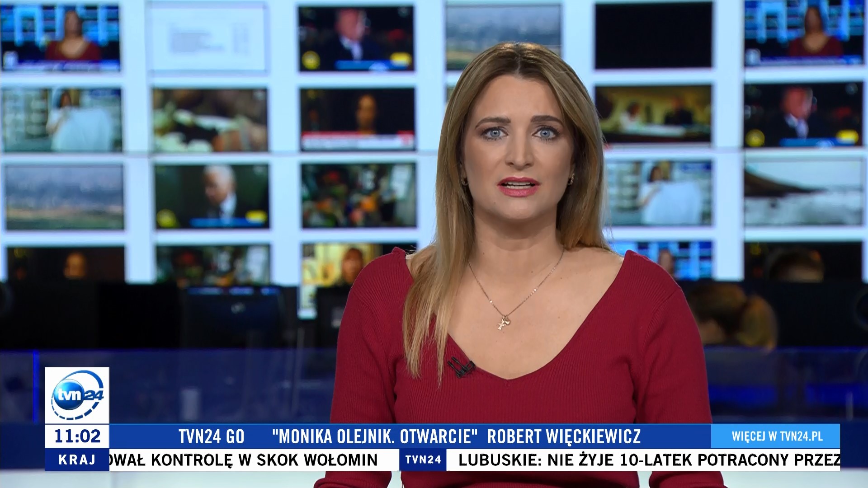
Task: Click the "MONIKA OLEJNIK. OTWARCIE" program title
Action: [x=374, y=436]
